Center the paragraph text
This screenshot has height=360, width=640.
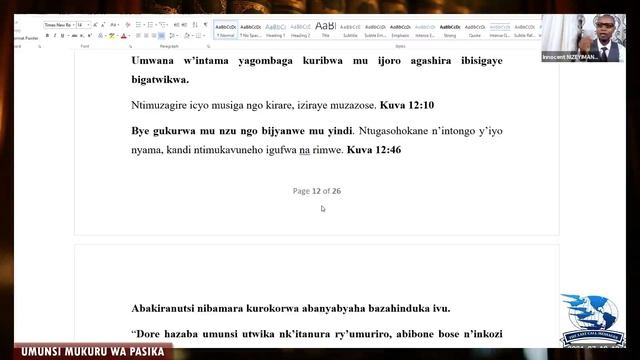(x=146, y=36)
